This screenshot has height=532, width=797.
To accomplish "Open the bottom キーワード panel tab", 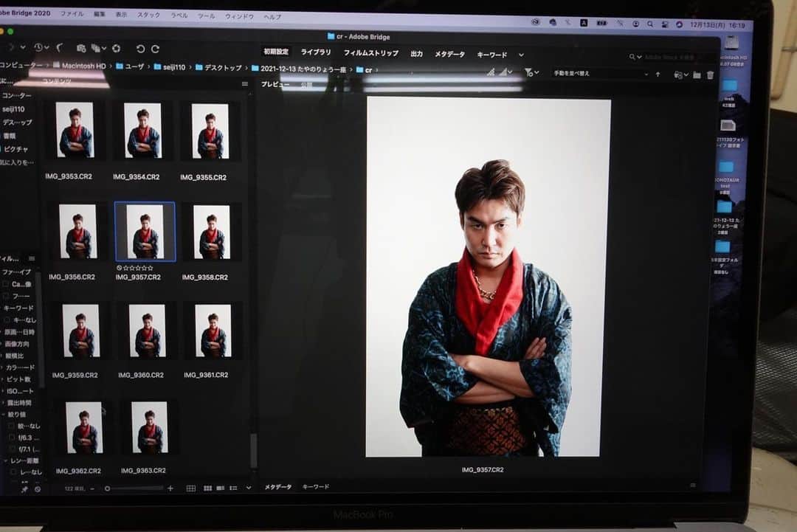I will (316, 487).
